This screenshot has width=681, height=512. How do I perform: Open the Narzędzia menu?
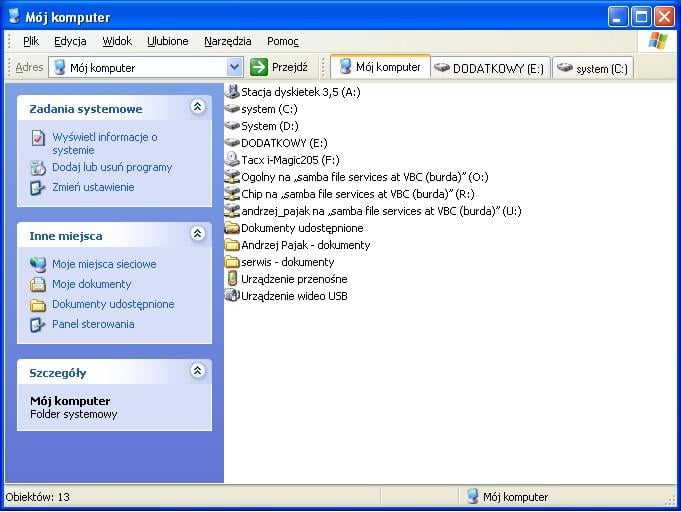tap(227, 41)
